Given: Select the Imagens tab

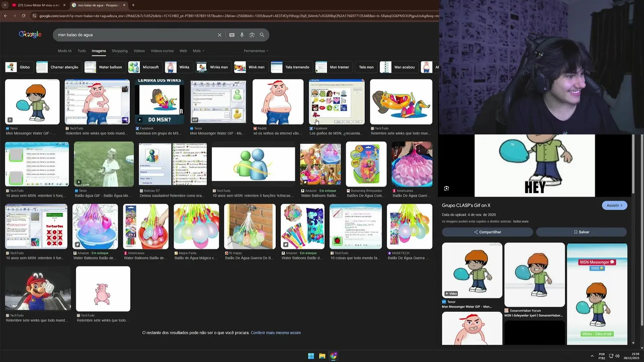Looking at the screenshot, I should 99,51.
